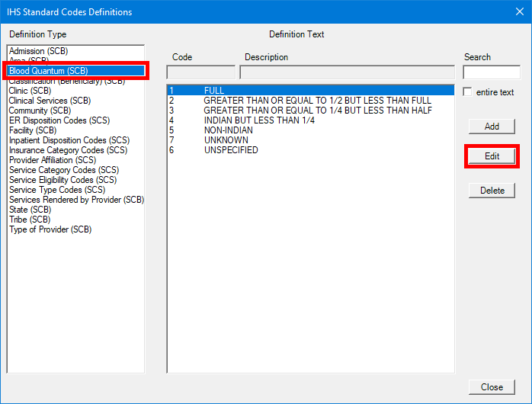
Task: Choose Clinic (SCB) from the list
Action: tap(30, 91)
